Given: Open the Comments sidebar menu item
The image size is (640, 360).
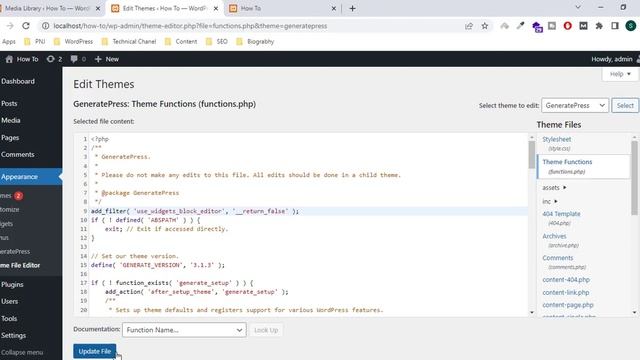Looking at the screenshot, I should click(x=18, y=154).
